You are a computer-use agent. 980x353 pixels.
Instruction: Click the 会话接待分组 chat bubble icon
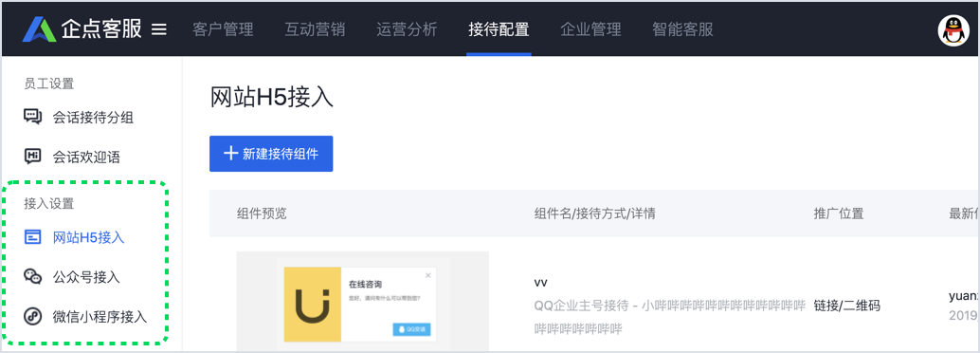(x=32, y=117)
